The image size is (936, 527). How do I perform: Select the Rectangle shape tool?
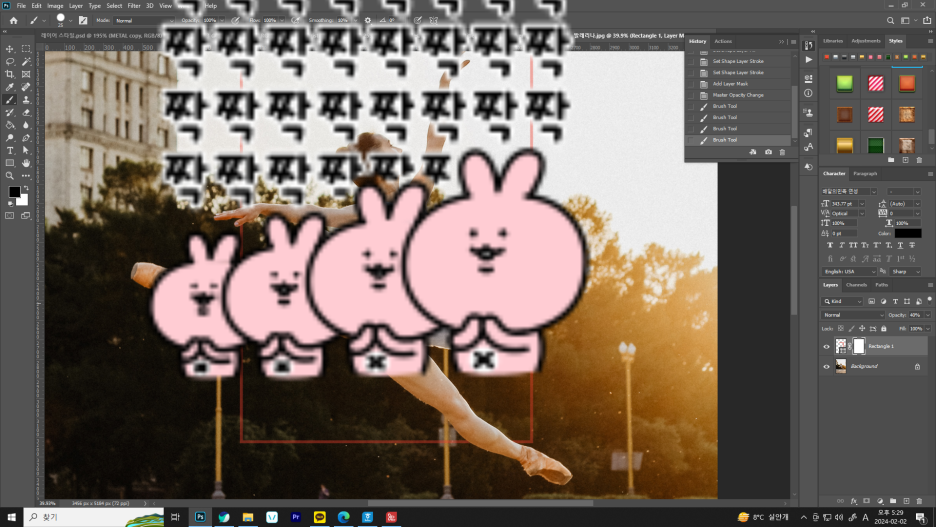[x=10, y=163]
